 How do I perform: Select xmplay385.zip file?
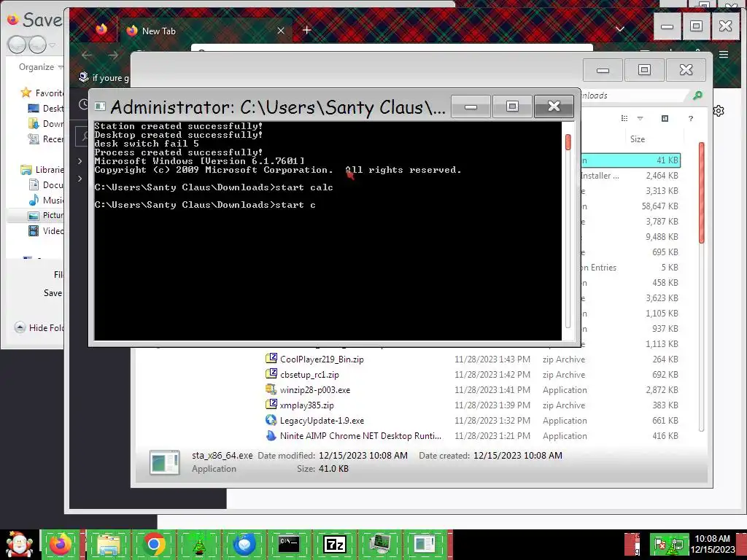[307, 405]
